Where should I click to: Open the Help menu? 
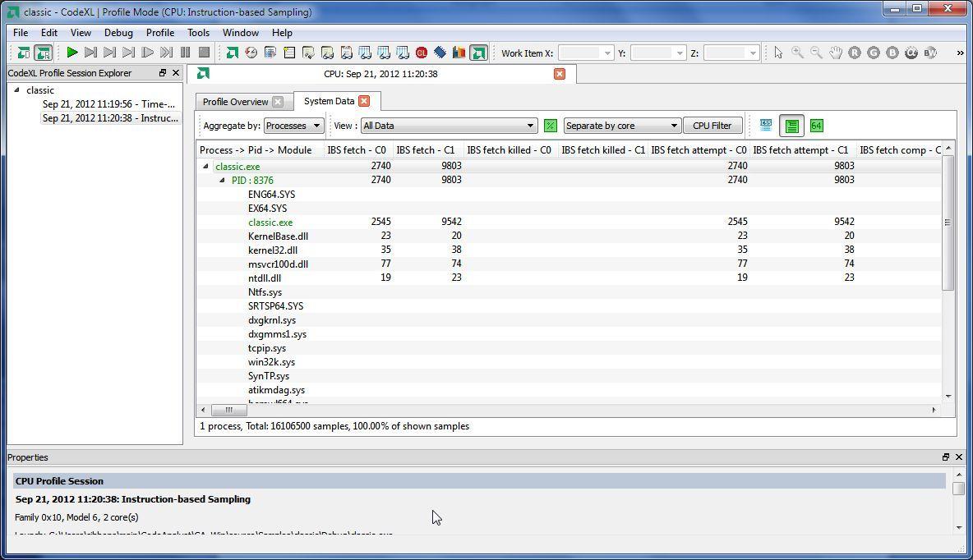point(282,33)
